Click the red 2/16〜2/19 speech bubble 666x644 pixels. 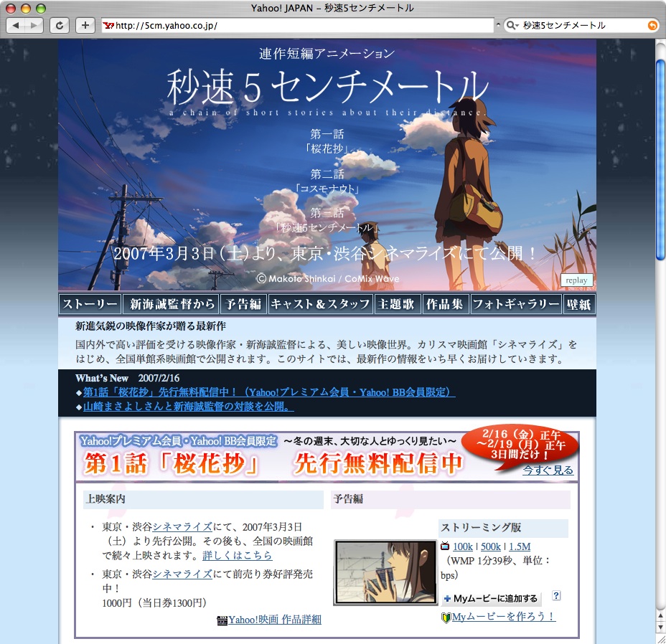(520, 447)
